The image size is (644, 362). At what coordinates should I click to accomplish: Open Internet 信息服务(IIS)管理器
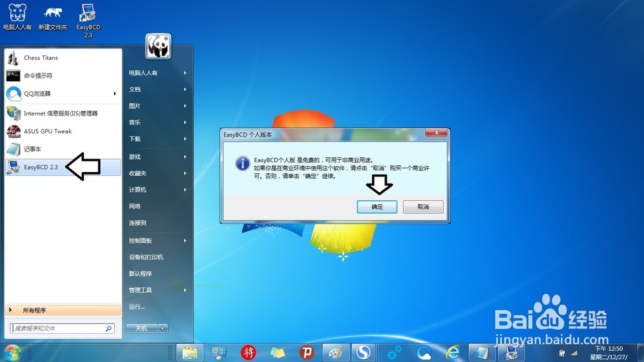point(63,113)
